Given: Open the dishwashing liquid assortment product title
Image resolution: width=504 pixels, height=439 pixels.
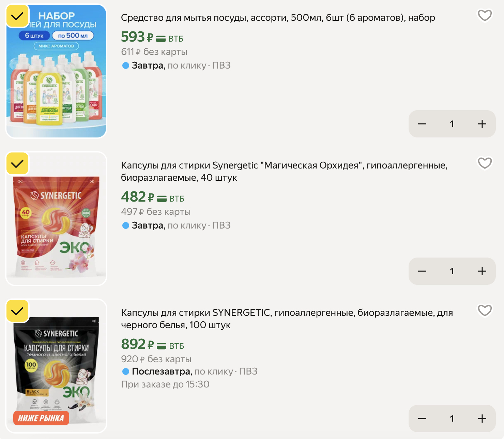Looking at the screenshot, I should 278,18.
